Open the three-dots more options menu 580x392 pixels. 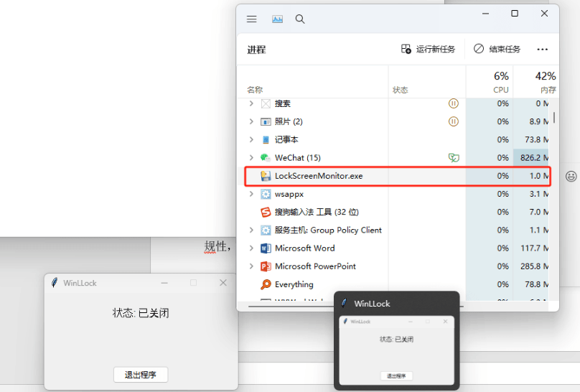pyautogui.click(x=542, y=50)
